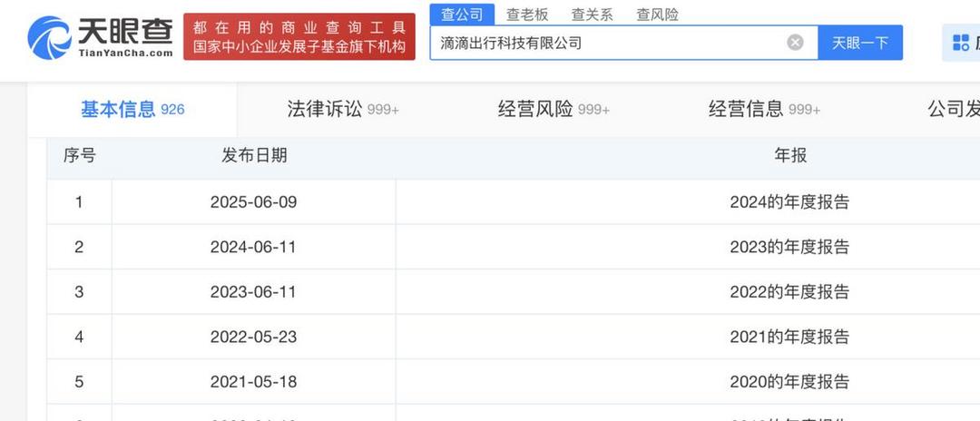Open the 经营信息 999+ tab

pos(764,109)
